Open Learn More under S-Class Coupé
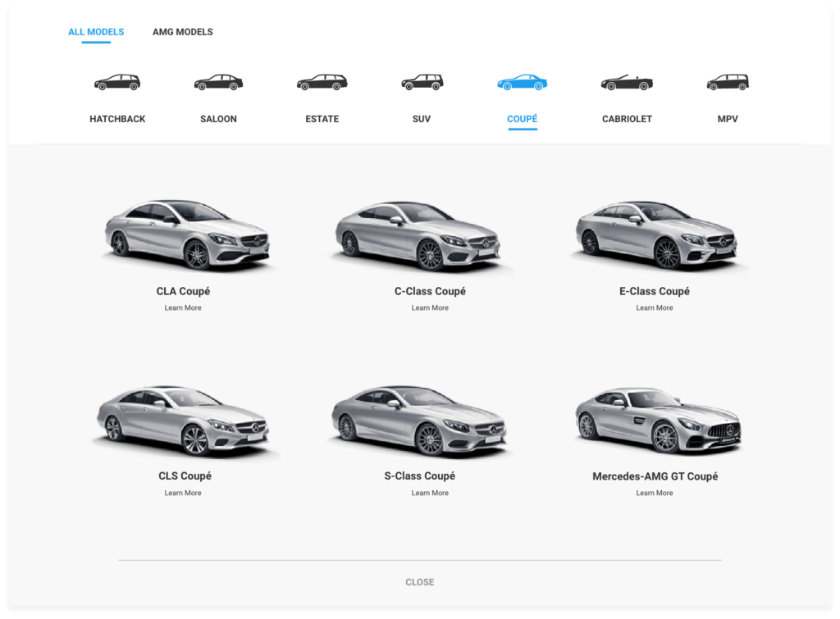 click(x=430, y=494)
